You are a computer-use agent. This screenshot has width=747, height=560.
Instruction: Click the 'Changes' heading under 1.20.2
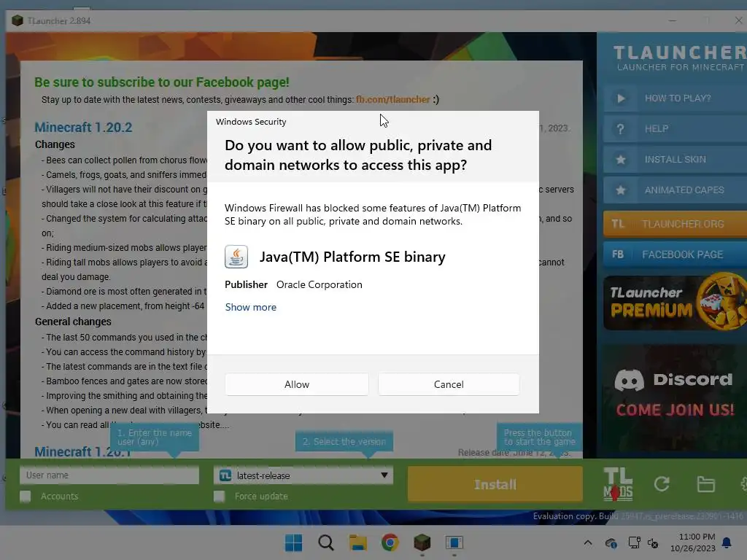[55, 145]
